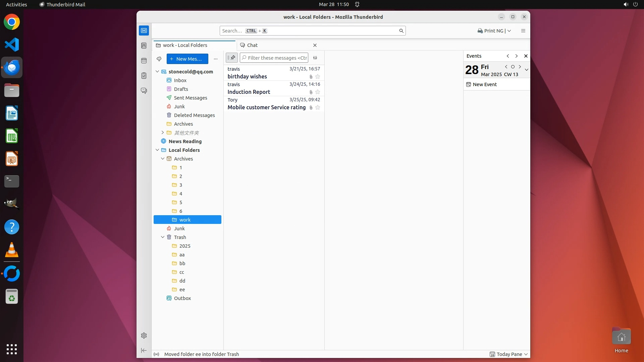Open the Tasks space icon
The image size is (644, 362).
144,76
